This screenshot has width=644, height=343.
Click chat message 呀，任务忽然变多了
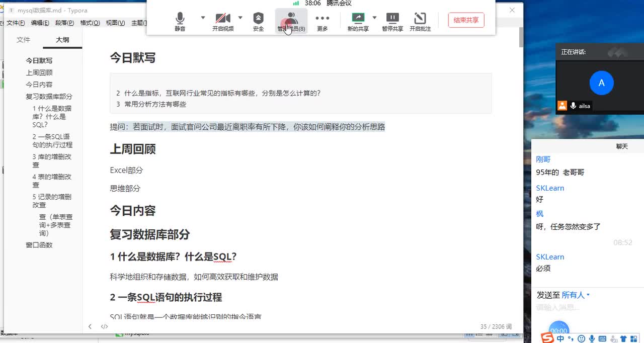(569, 227)
